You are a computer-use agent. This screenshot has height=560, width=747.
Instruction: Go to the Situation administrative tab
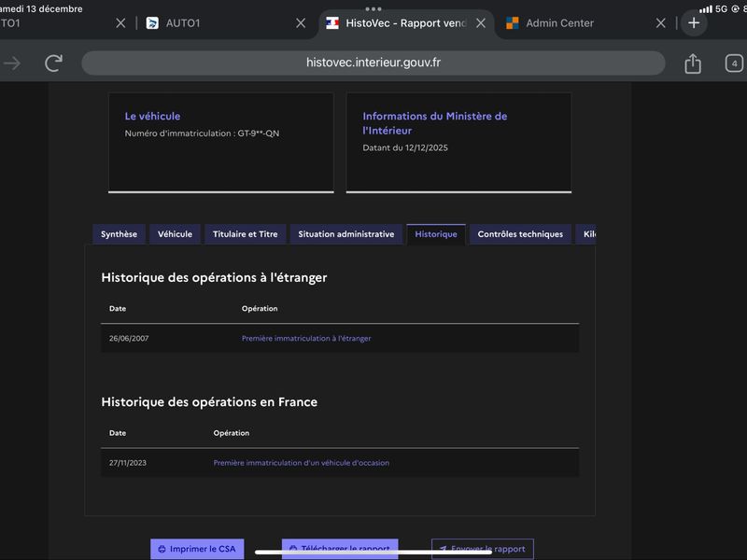coord(345,234)
